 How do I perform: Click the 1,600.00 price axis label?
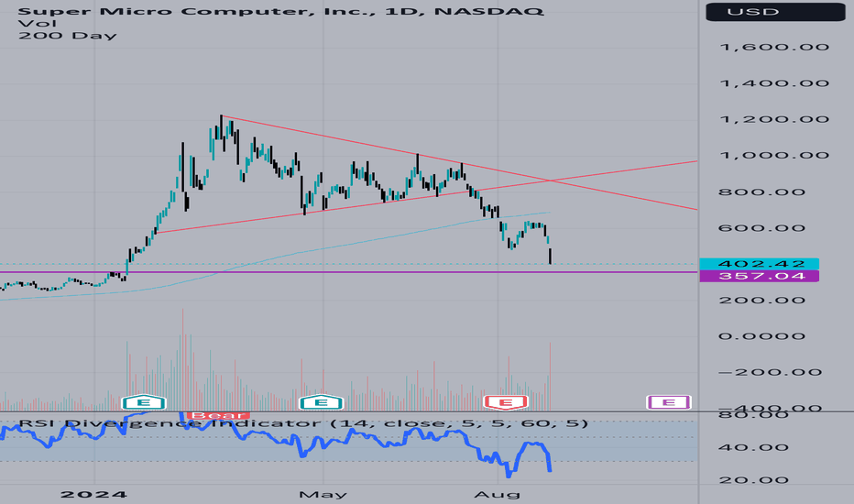(x=774, y=48)
